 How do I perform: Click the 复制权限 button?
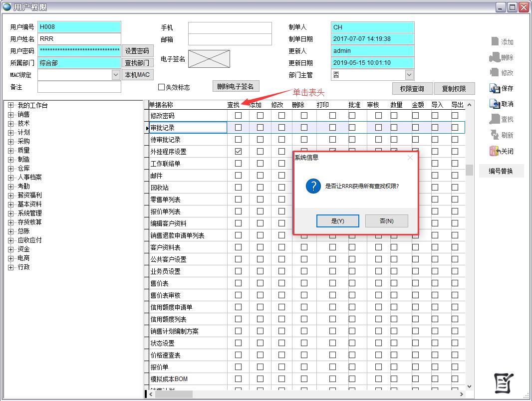click(454, 89)
